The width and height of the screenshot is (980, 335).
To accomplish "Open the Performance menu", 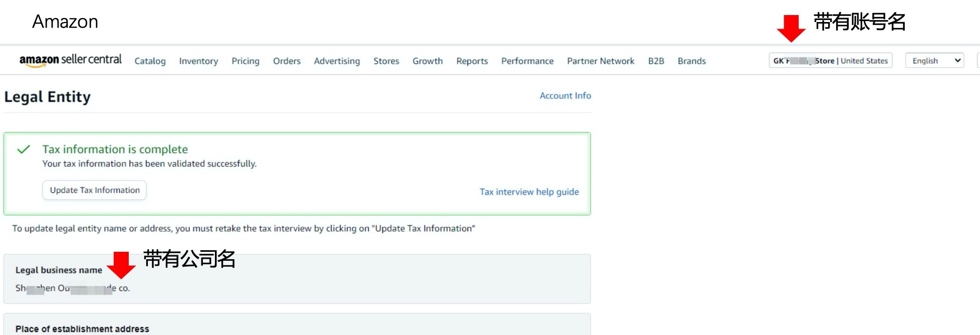I will pos(527,61).
